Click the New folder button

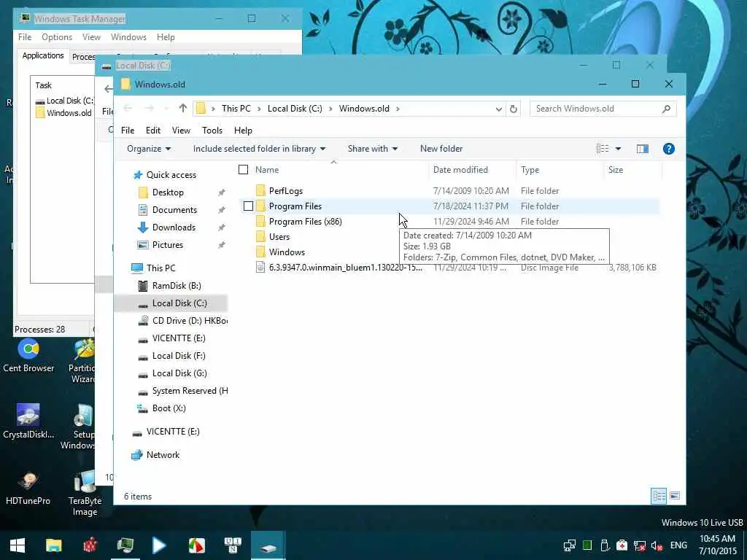tap(441, 149)
